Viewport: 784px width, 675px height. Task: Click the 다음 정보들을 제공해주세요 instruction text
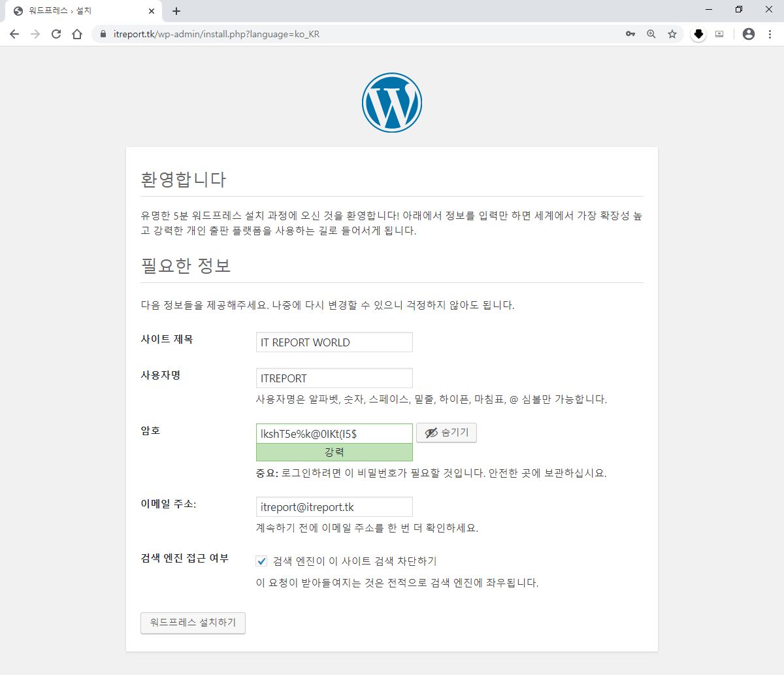(328, 305)
